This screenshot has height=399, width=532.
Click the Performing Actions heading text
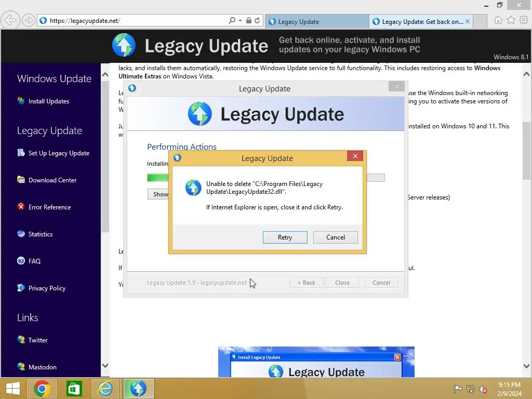click(181, 147)
